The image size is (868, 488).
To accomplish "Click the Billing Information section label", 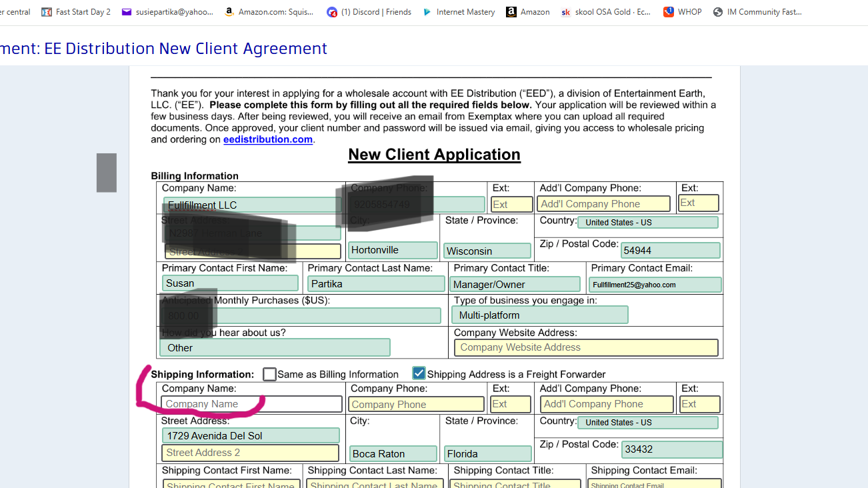I will point(195,176).
